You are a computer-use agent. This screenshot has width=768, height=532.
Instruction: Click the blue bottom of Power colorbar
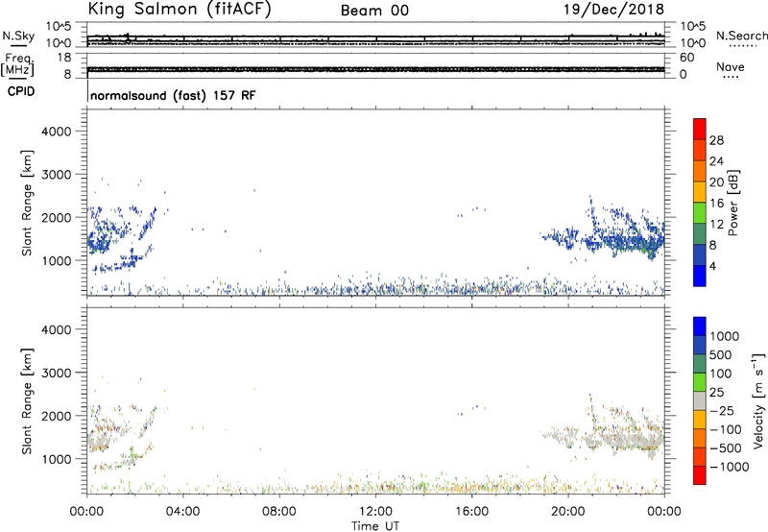tap(700, 276)
